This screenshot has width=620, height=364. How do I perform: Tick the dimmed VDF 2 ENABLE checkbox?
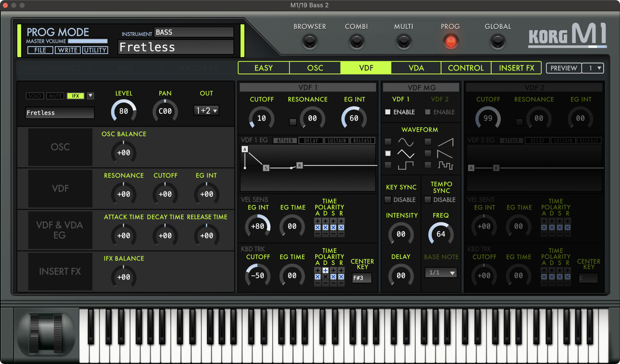click(427, 112)
